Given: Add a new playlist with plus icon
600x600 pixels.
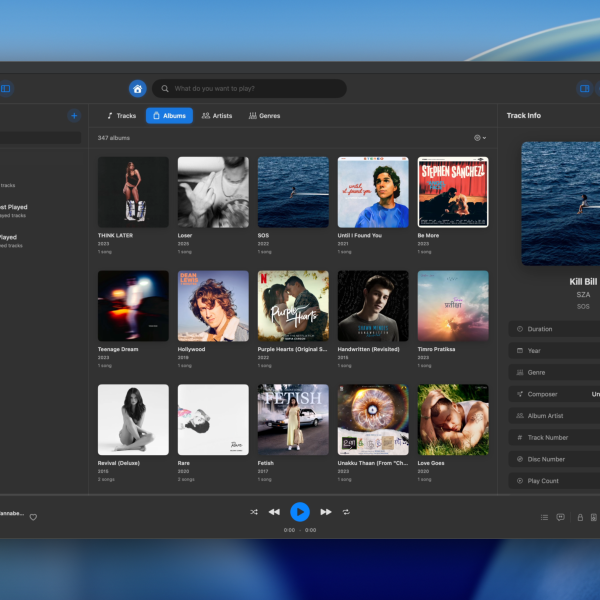Looking at the screenshot, I should pos(74,116).
